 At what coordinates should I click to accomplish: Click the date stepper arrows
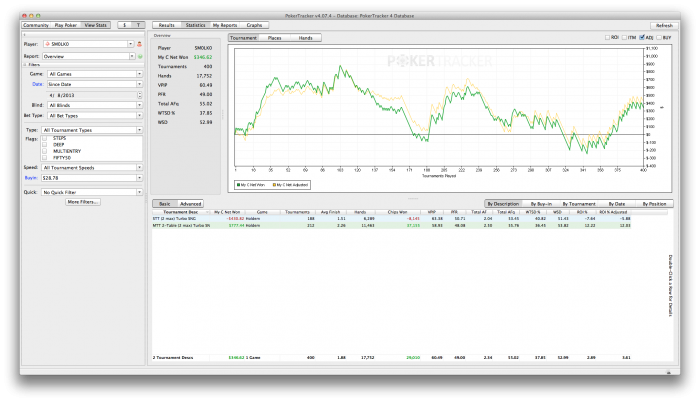click(140, 95)
